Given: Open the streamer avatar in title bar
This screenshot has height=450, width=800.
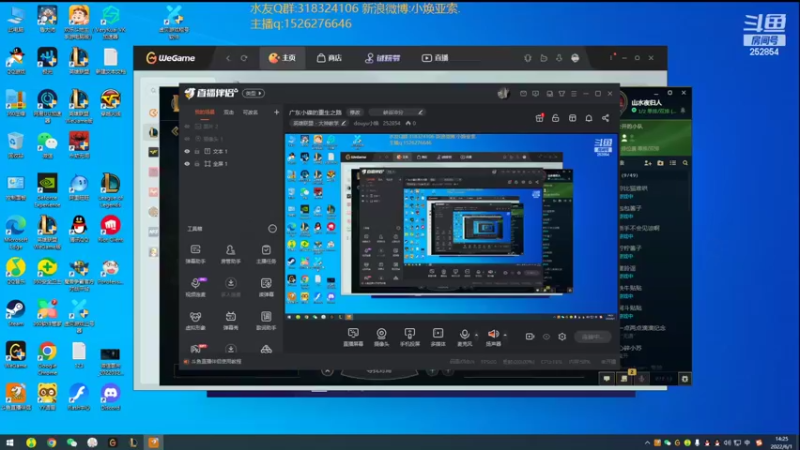Looking at the screenshot, I should (503, 93).
